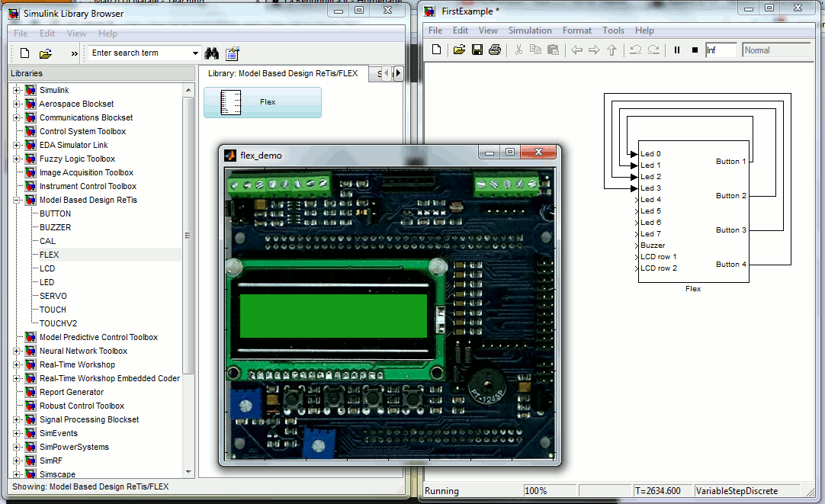The height and width of the screenshot is (504, 825).
Task: Select the LCD library item
Action: point(47,268)
